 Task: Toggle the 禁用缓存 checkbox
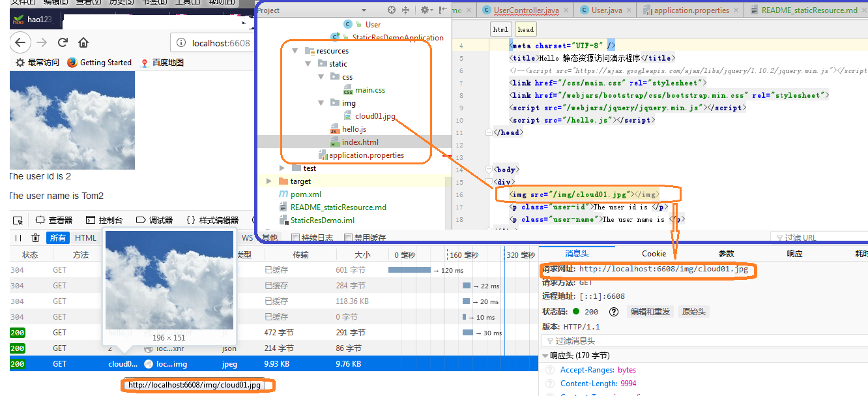pos(348,237)
